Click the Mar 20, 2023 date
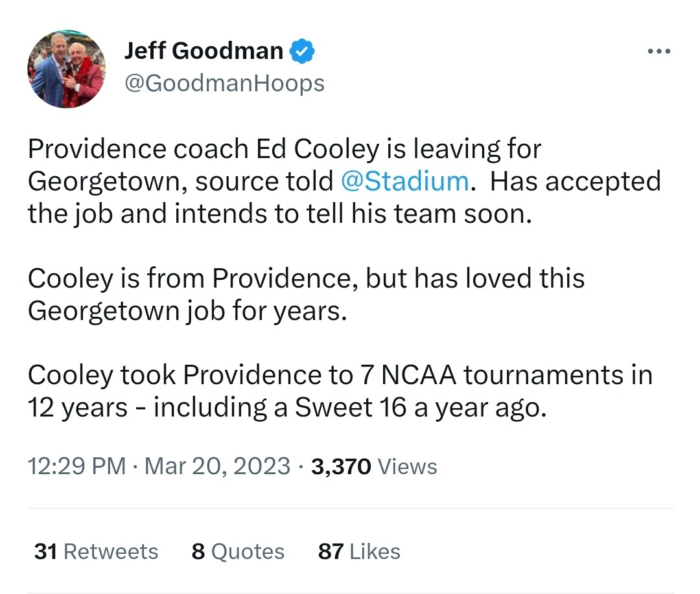Viewport: 700px width, 594px height. [217, 466]
